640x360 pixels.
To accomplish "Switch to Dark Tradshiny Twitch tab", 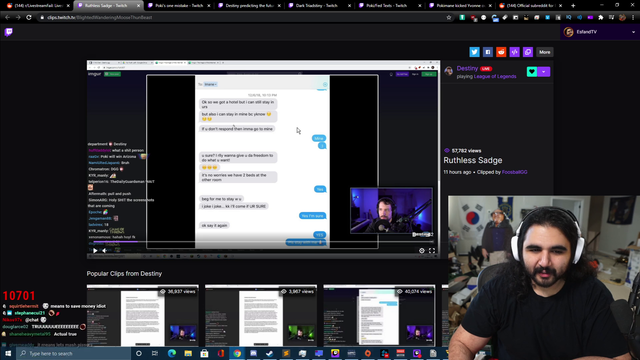I will 319,6.
